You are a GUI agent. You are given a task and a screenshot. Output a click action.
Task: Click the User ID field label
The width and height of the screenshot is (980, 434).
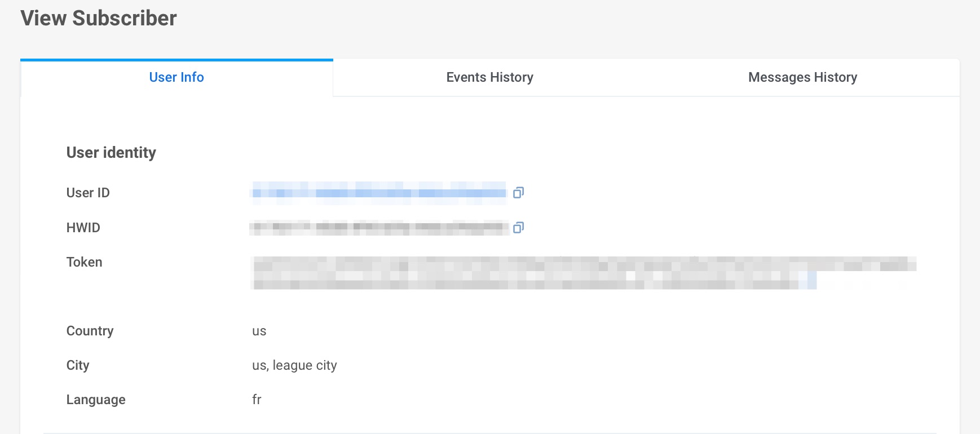click(x=88, y=193)
